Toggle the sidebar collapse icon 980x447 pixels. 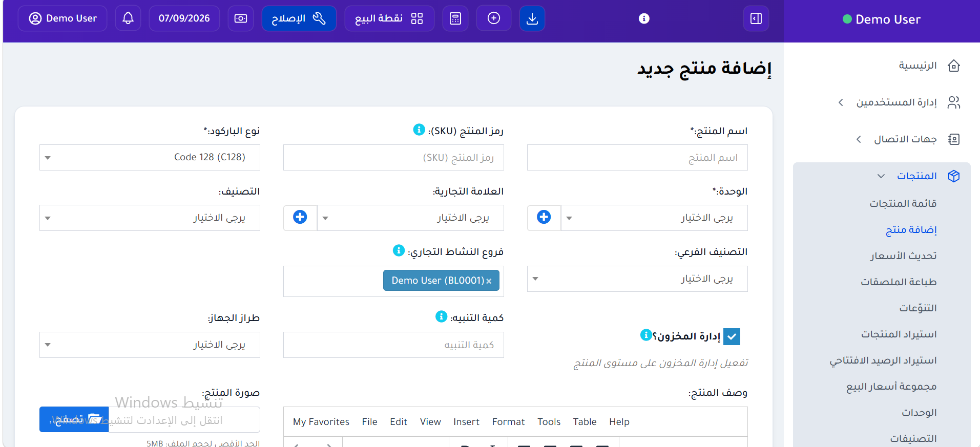(756, 18)
